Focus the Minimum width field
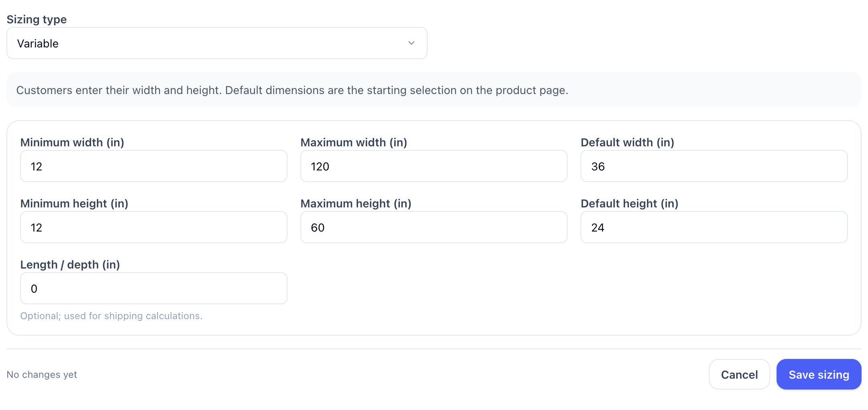868x410 pixels. pos(154,166)
